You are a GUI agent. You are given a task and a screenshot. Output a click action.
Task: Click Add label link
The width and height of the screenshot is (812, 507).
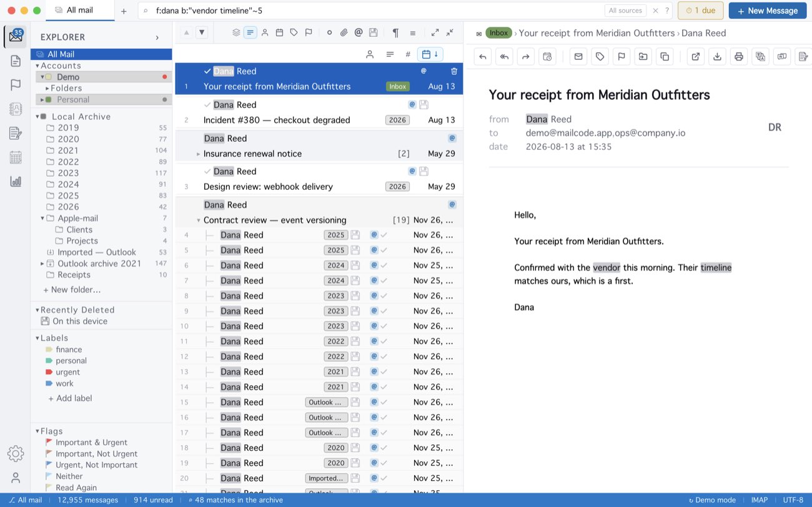70,398
